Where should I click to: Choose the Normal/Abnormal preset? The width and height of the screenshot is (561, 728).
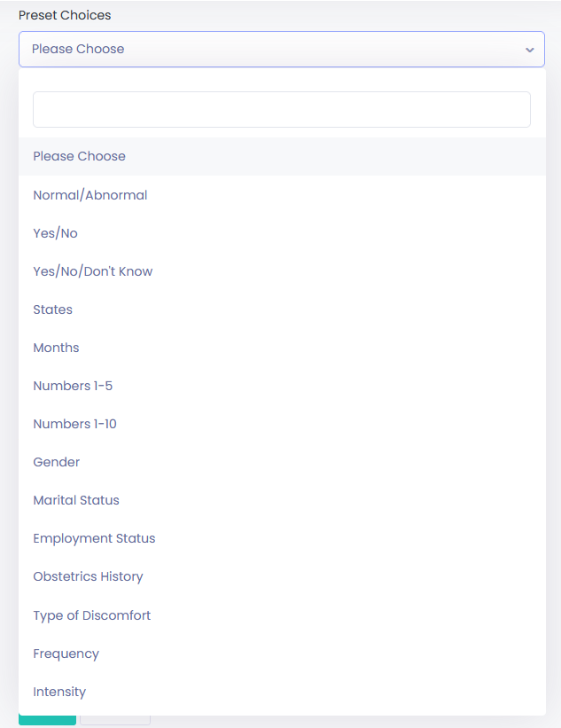point(282,195)
